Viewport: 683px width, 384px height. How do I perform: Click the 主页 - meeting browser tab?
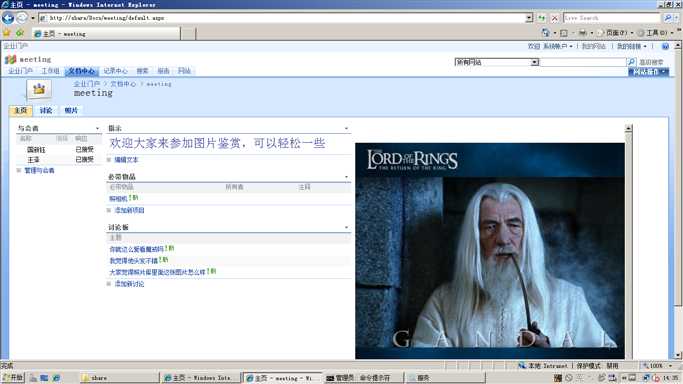pos(106,34)
